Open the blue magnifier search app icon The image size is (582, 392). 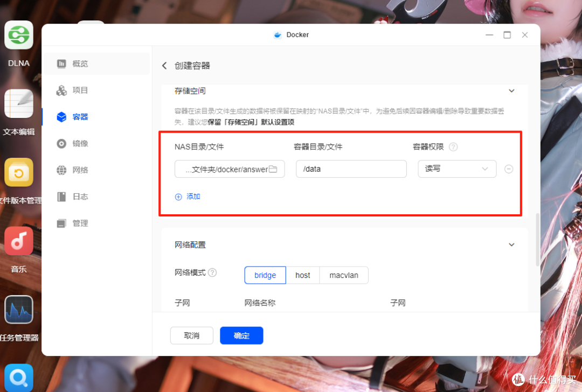coord(18,377)
